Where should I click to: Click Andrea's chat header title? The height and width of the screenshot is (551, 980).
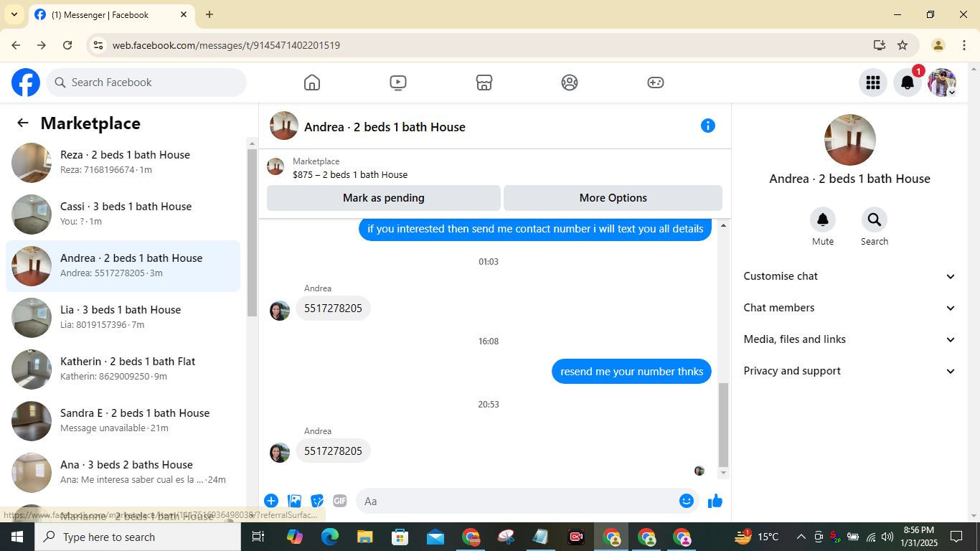[385, 127]
